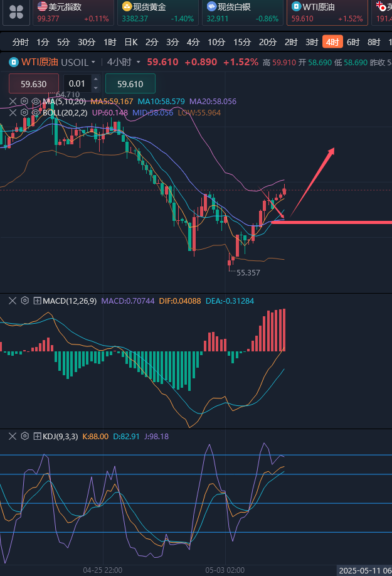Click the 04-25 22:00 time axis label
Viewport: 392px width, 576px height.
pyautogui.click(x=103, y=570)
